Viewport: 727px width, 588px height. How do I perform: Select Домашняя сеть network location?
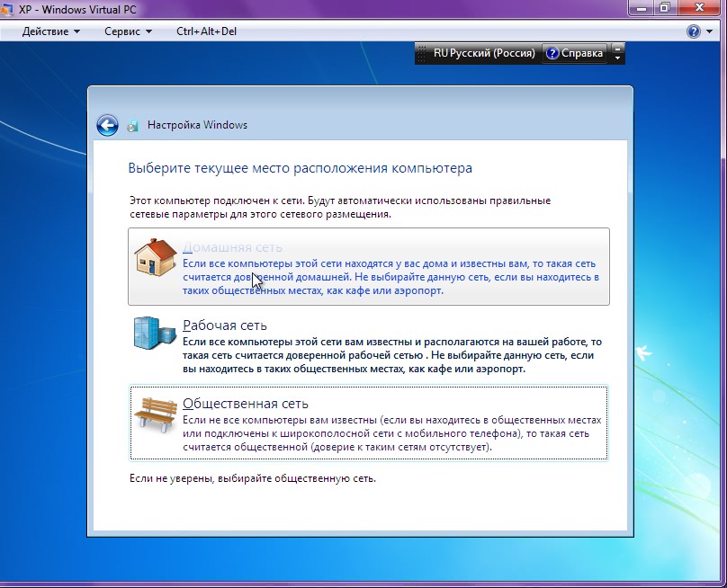click(369, 266)
